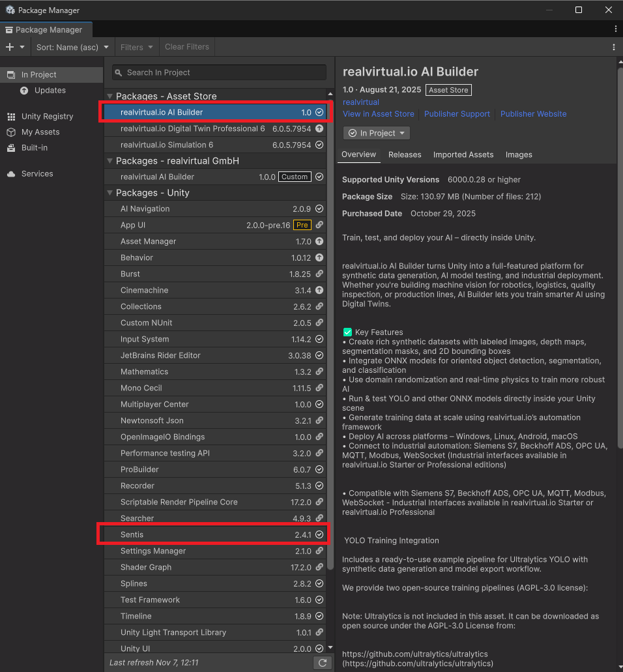Click the refresh package list icon
623x672 pixels.
click(322, 663)
